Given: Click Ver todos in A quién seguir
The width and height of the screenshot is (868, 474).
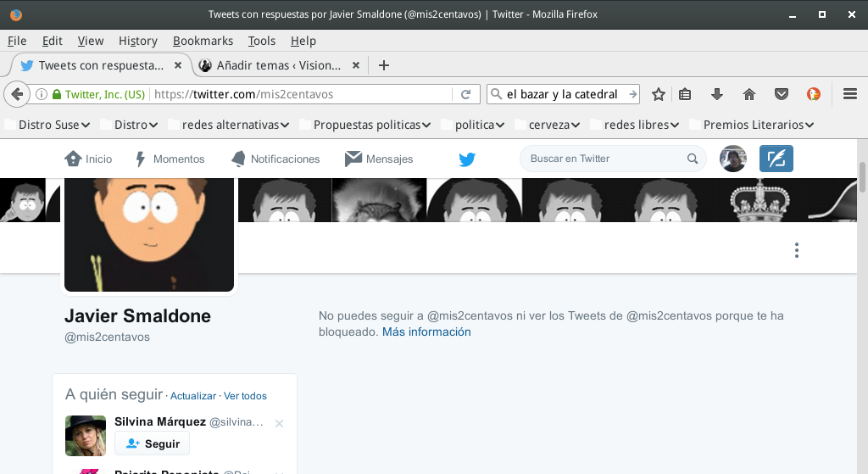Looking at the screenshot, I should coord(245,396).
